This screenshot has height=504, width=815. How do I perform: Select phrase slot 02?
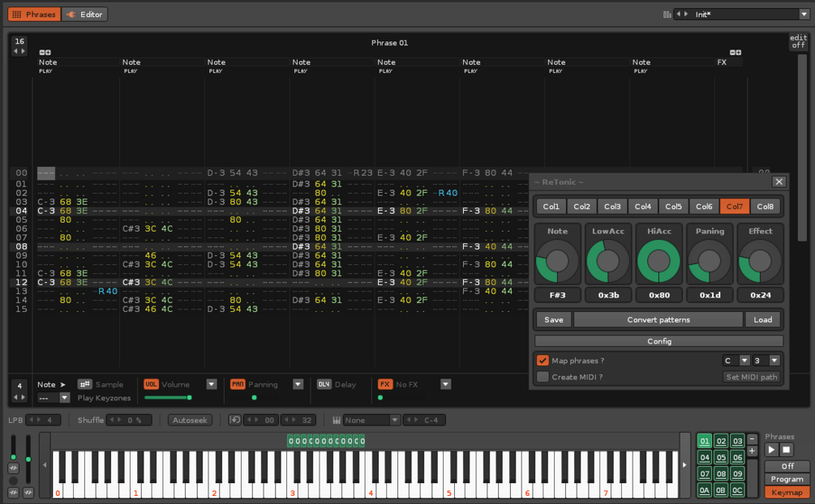721,441
